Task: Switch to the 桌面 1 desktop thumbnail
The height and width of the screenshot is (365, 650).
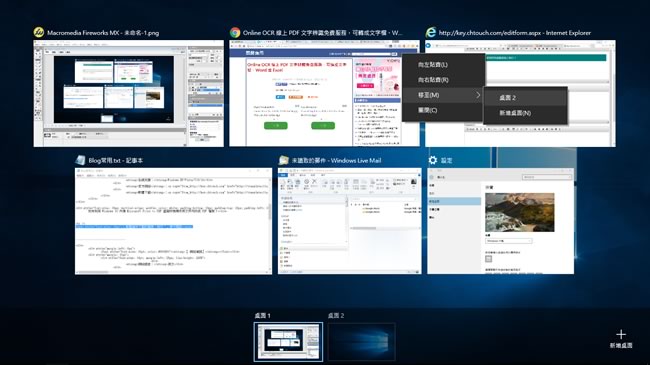Action: click(288, 342)
